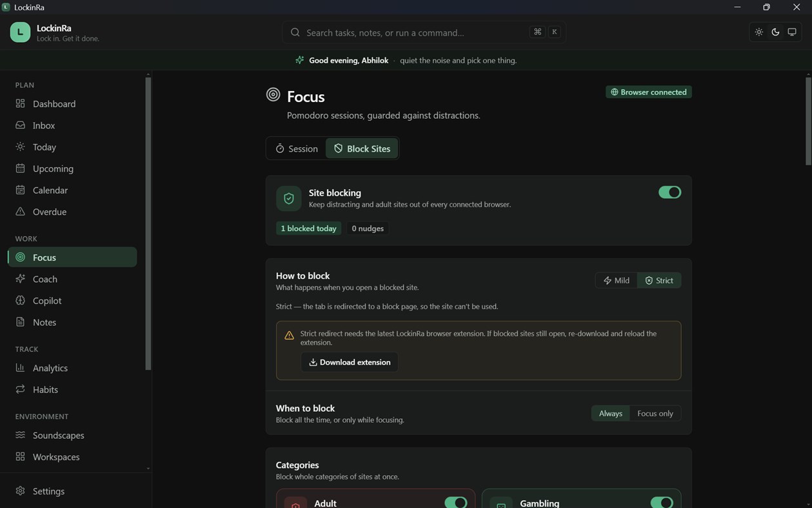812x508 pixels.
Task: Click the Site blocking shield icon
Action: tap(289, 199)
